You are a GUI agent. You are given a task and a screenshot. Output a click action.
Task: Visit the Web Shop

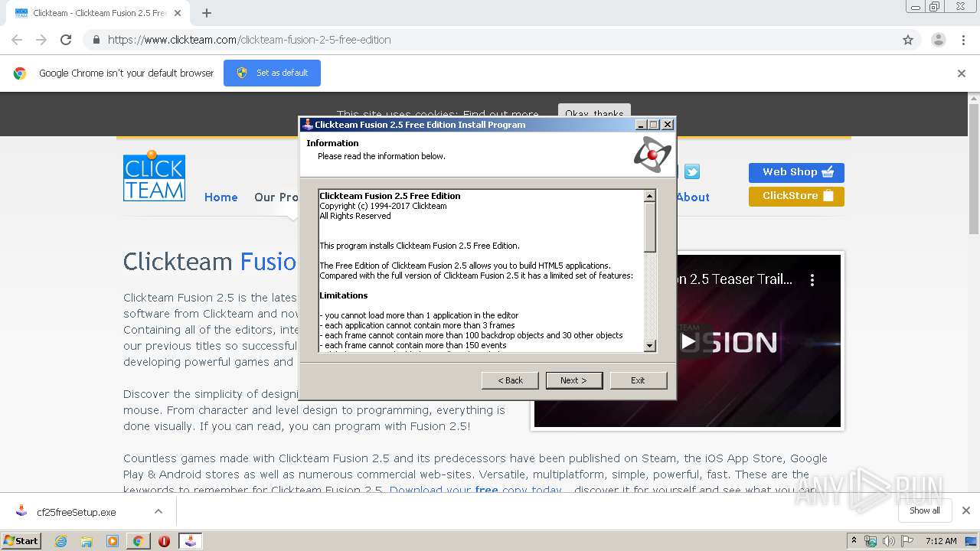coord(796,172)
